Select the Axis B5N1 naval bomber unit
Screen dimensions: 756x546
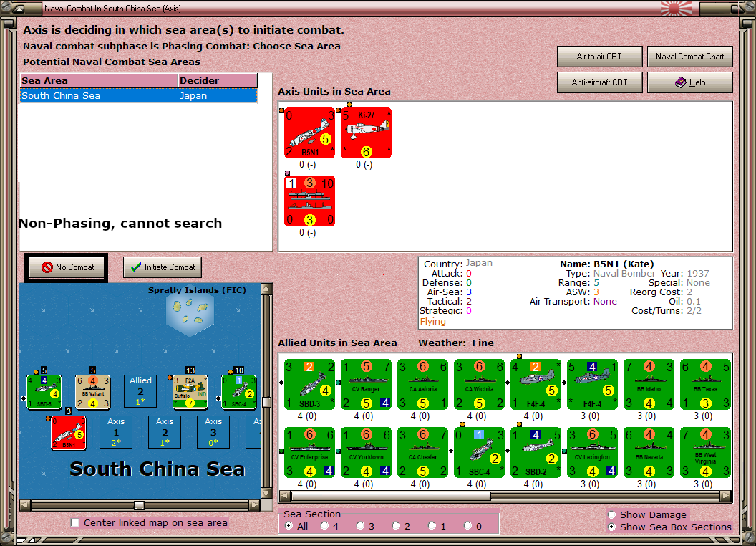[309, 133]
